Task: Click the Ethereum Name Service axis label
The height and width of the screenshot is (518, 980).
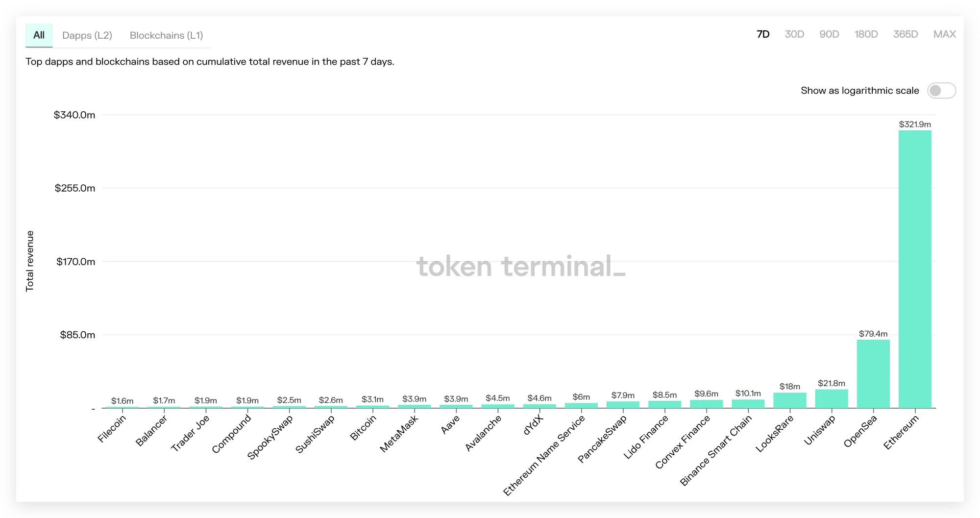Action: pos(544,456)
